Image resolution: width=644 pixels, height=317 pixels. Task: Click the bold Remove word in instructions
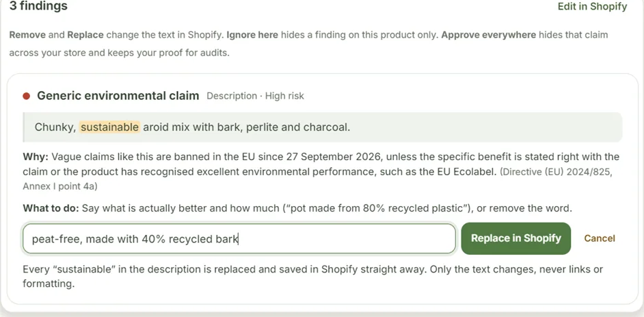(27, 34)
